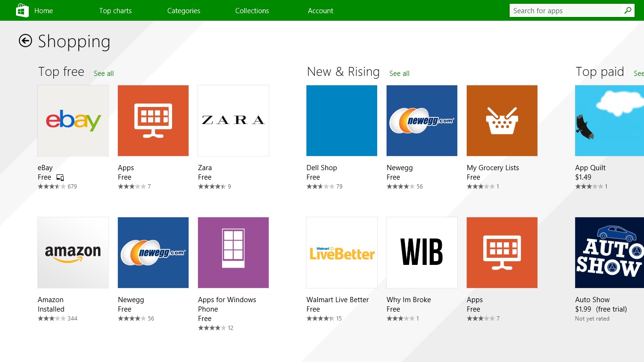The width and height of the screenshot is (644, 362).
Task: Open the Home tab
Action: [43, 10]
